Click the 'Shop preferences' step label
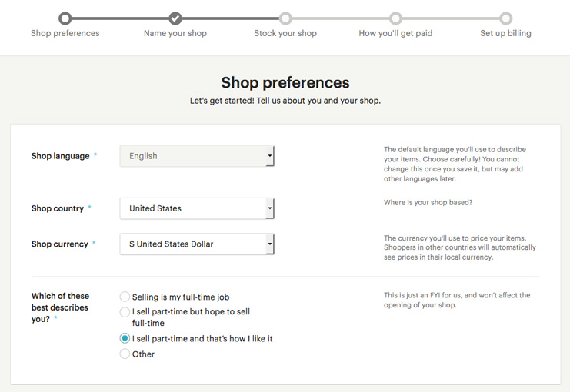Screen dimensions: 570x392 pyautogui.click(x=65, y=33)
